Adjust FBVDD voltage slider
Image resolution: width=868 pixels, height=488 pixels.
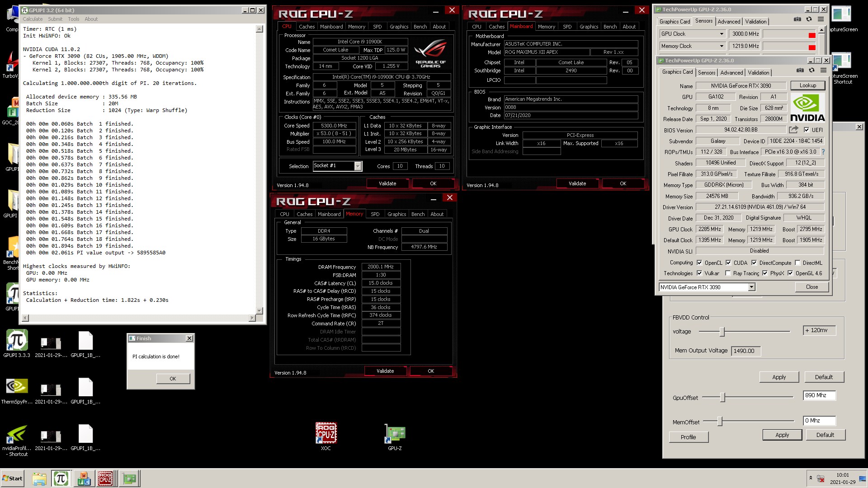coord(722,332)
